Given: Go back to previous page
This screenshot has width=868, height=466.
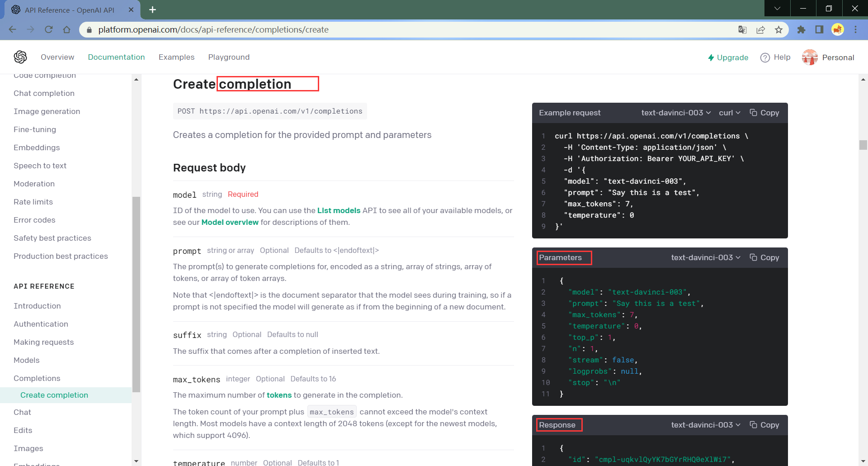Looking at the screenshot, I should pos(13,29).
